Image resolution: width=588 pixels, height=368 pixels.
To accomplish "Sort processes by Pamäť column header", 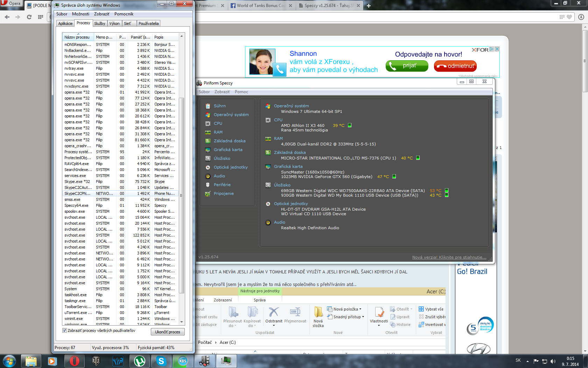I will point(140,37).
